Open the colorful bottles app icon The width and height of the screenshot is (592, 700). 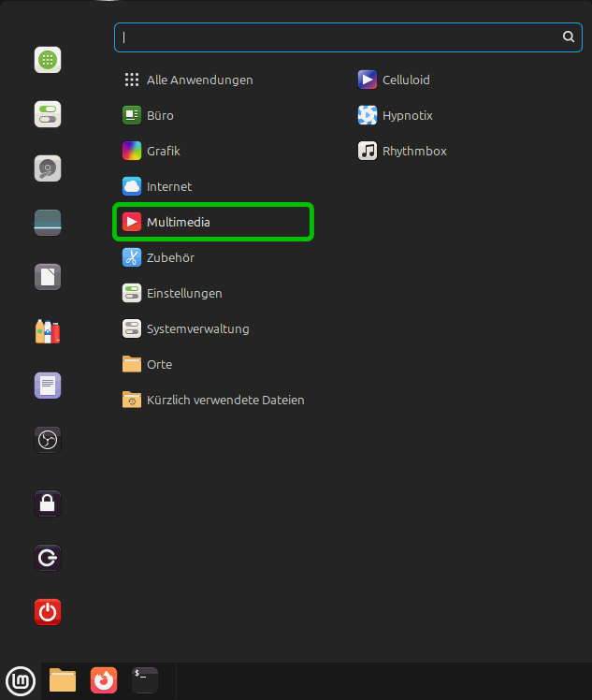(48, 330)
